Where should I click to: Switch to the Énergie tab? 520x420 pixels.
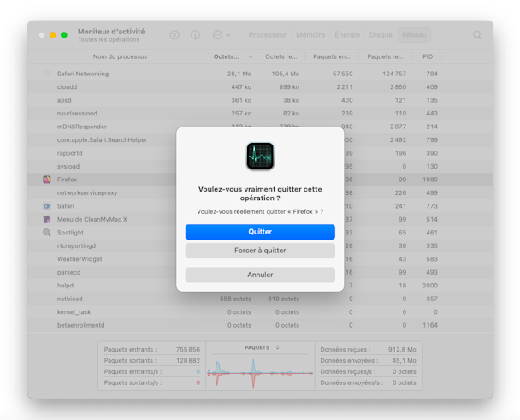347,35
